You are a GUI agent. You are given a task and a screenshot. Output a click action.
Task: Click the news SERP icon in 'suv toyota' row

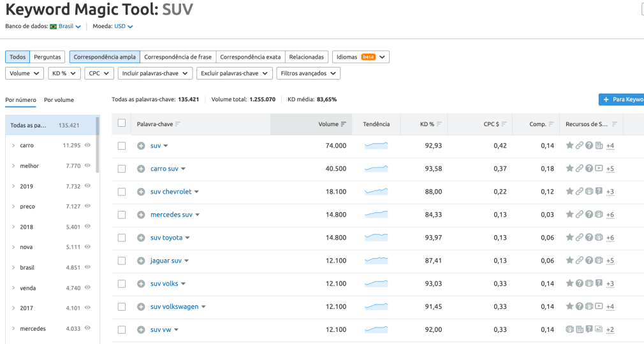[599, 237]
